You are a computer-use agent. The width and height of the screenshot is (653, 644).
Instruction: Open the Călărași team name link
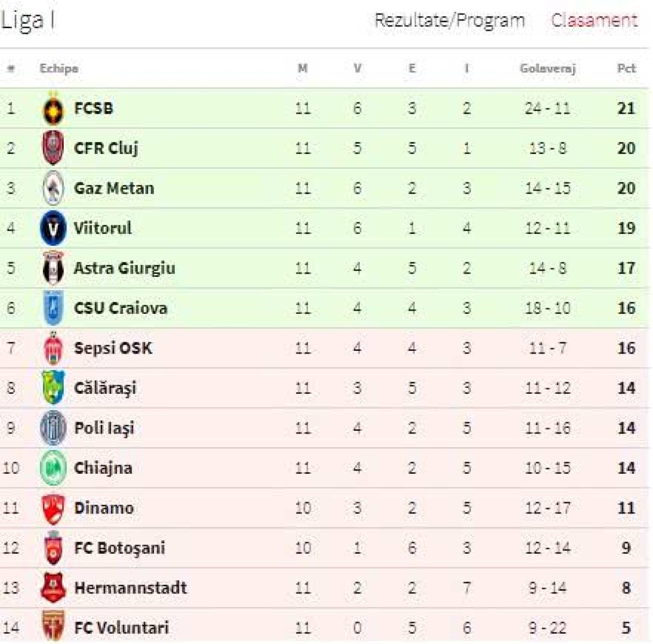pos(105,388)
